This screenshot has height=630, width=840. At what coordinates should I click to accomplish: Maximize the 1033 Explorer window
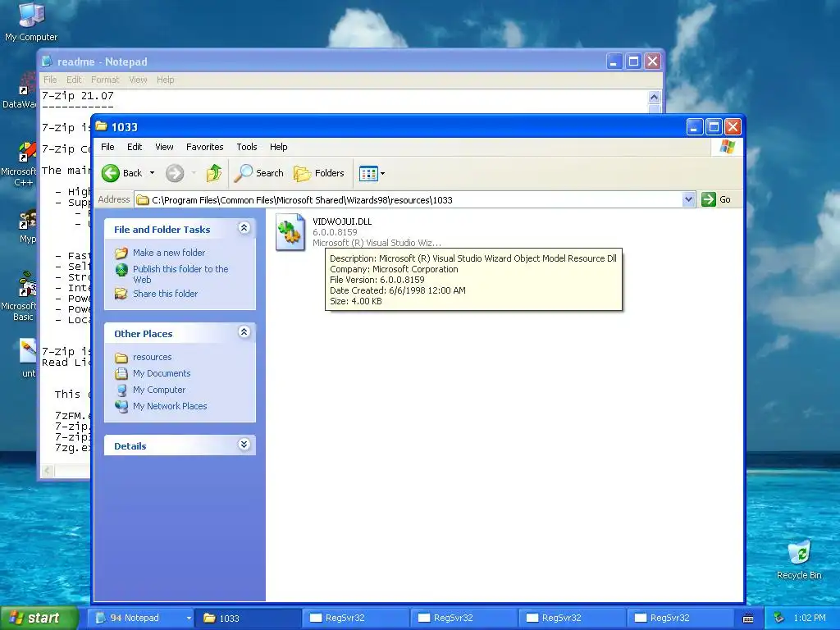tap(714, 127)
